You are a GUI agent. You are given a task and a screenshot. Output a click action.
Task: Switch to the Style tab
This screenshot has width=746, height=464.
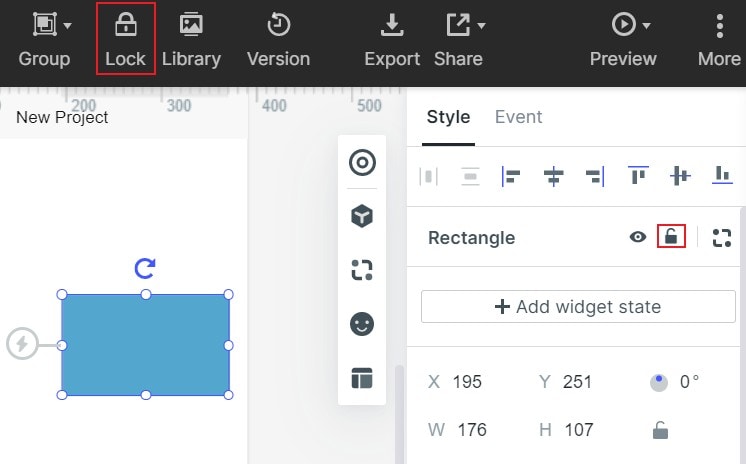(x=448, y=117)
